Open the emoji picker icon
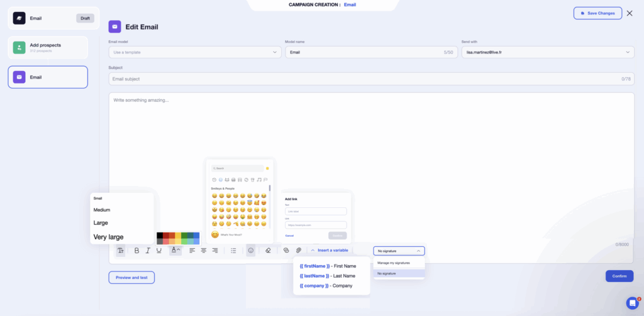The image size is (644, 316). click(x=251, y=250)
